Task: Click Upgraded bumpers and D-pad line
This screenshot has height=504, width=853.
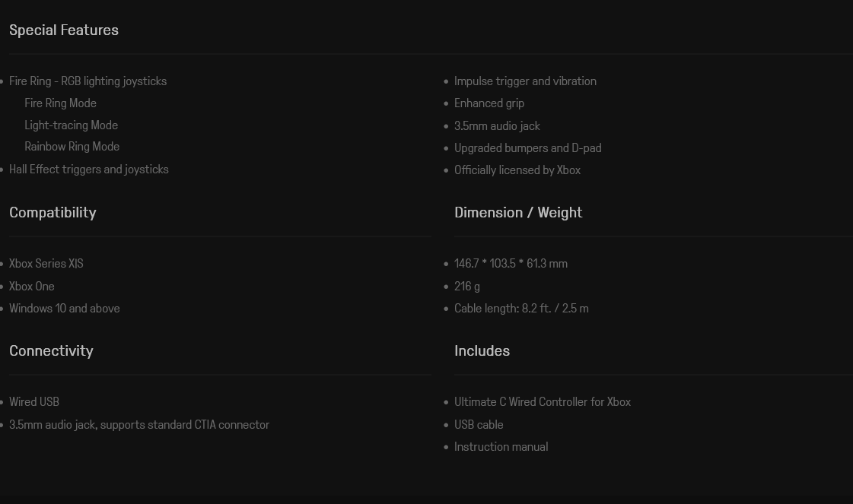Action: click(527, 148)
